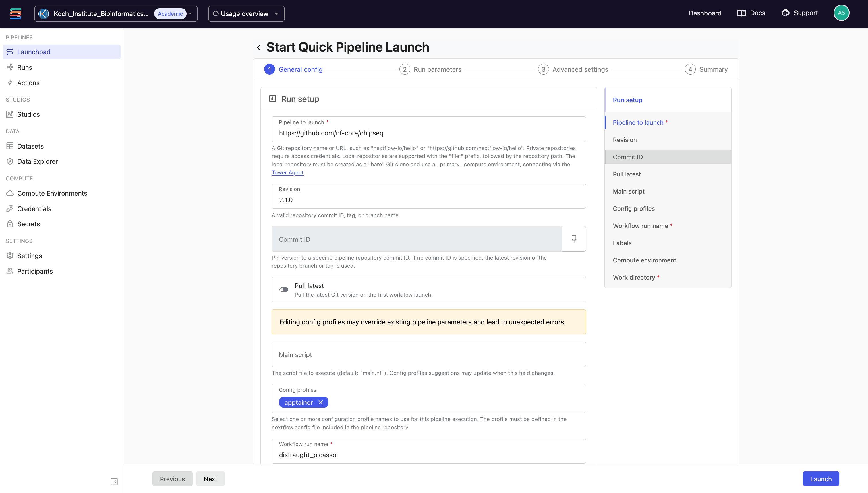
Task: Click the Seqera logo icon
Action: (x=16, y=13)
